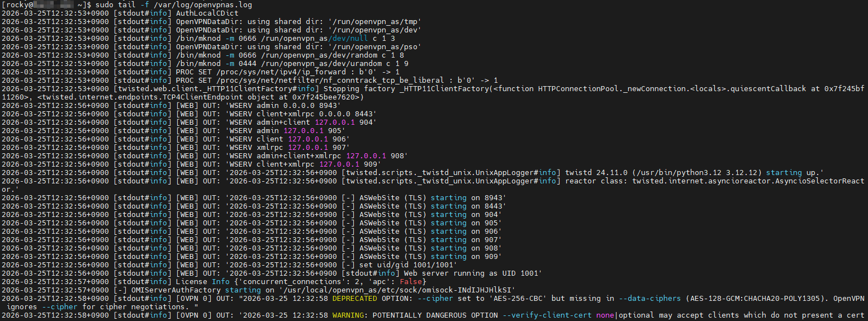Click 'ASWebSite (TLS) starting on 907' line
The height and width of the screenshot is (321, 868).
(x=252, y=239)
